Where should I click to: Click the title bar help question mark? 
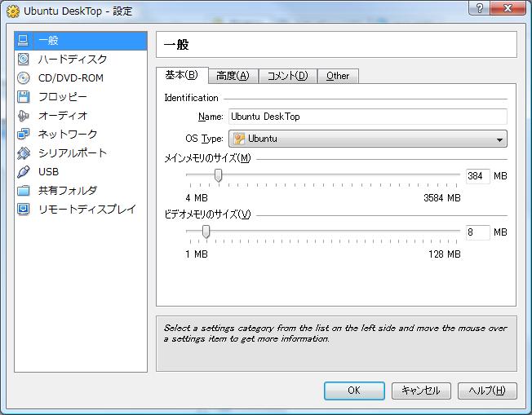(x=480, y=8)
